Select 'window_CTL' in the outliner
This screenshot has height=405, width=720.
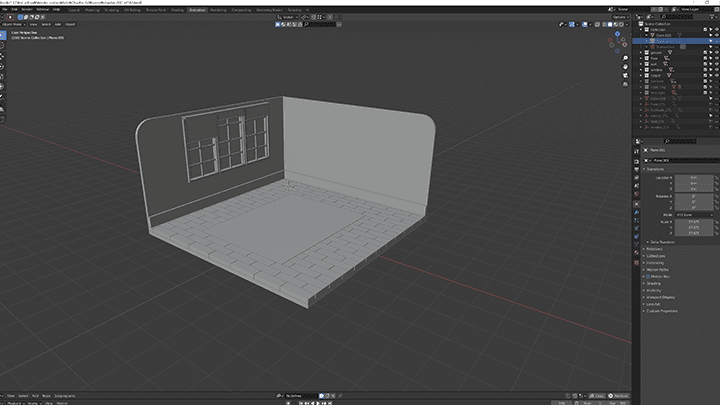(659, 127)
